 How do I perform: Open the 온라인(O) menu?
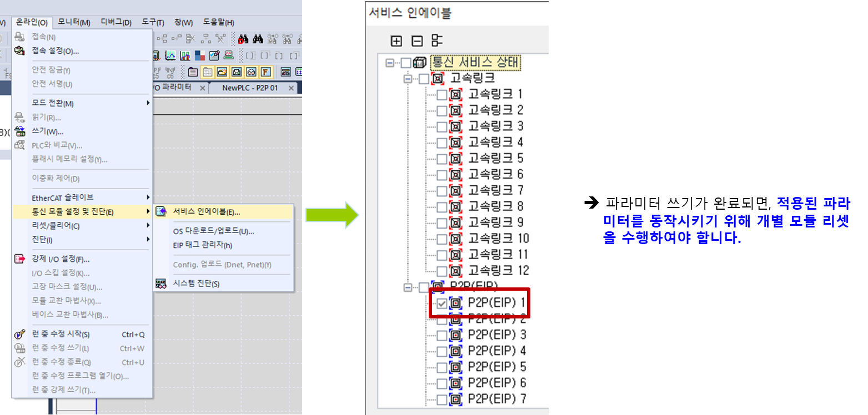click(x=32, y=22)
